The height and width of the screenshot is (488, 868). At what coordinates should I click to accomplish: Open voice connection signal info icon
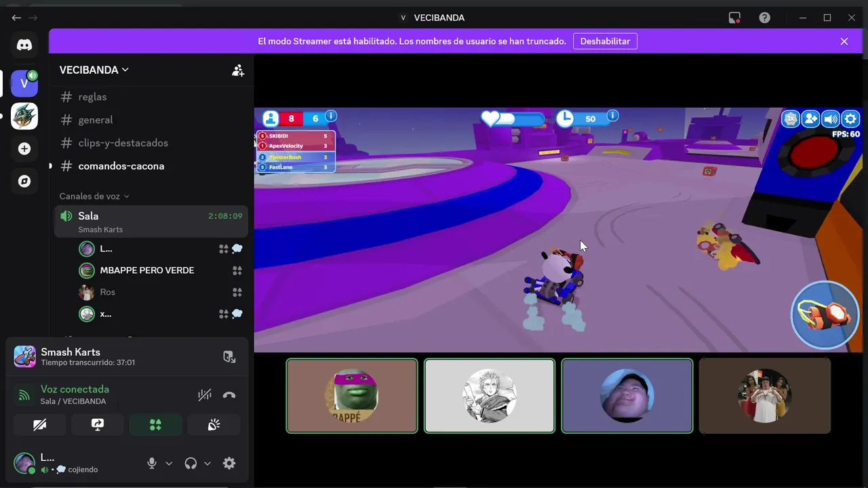(24, 395)
